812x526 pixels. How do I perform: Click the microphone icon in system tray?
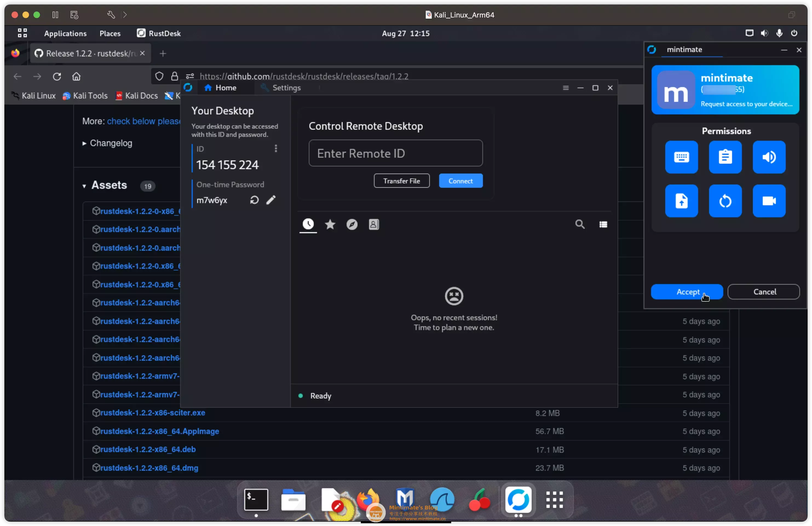pyautogui.click(x=779, y=33)
